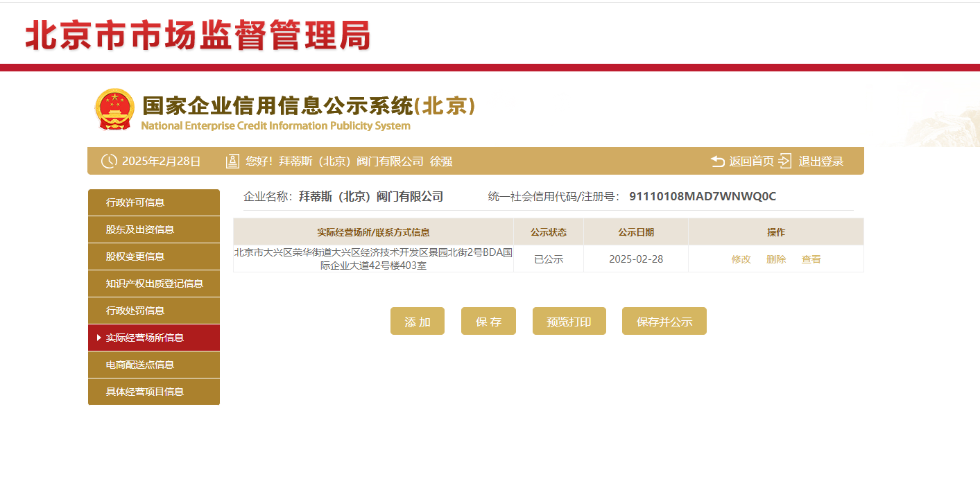The height and width of the screenshot is (479, 980).
Task: Click the English subtitle National Enterprise Credit Information
Action: point(275,125)
